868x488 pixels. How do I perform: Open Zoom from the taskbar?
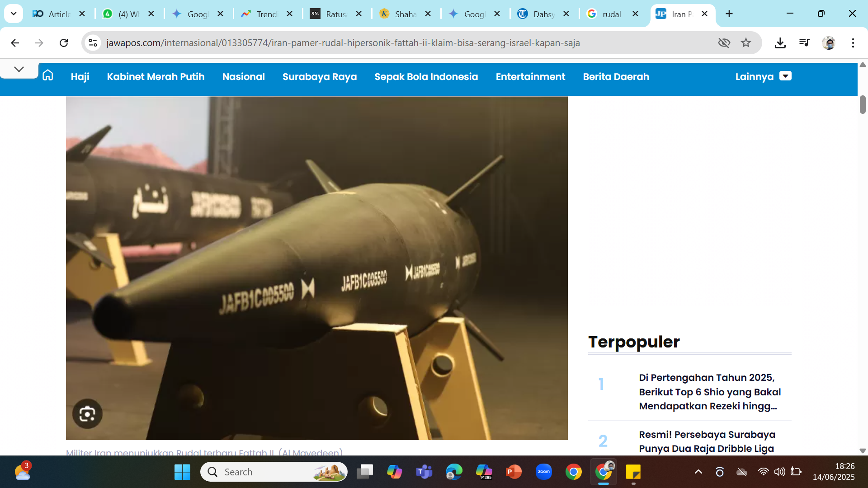tap(543, 472)
